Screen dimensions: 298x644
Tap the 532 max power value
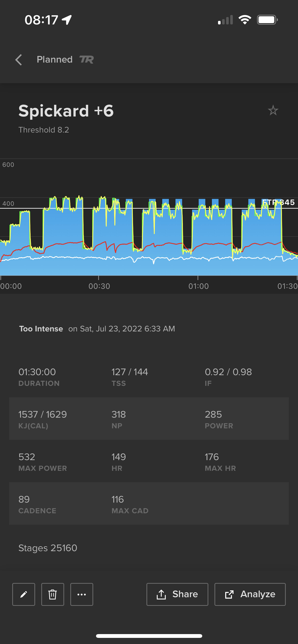point(27,457)
